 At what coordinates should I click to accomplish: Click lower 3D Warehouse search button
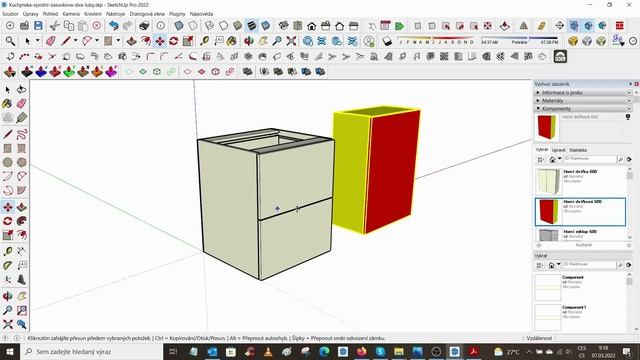tap(620, 265)
